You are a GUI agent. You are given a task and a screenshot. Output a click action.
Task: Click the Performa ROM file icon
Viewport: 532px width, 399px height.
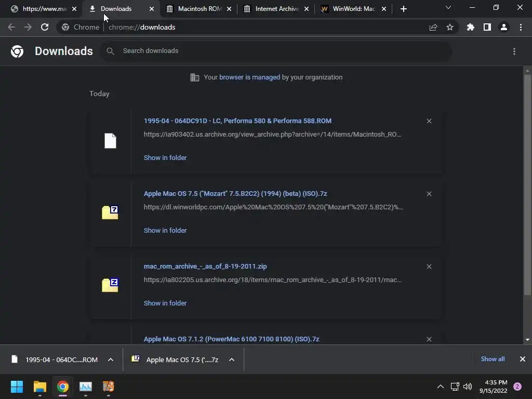click(x=110, y=141)
